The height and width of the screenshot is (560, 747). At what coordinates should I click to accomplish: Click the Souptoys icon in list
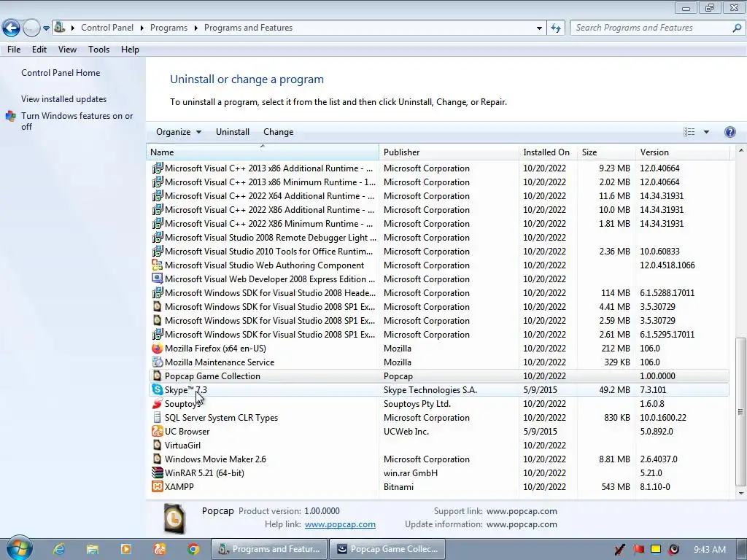pos(157,403)
